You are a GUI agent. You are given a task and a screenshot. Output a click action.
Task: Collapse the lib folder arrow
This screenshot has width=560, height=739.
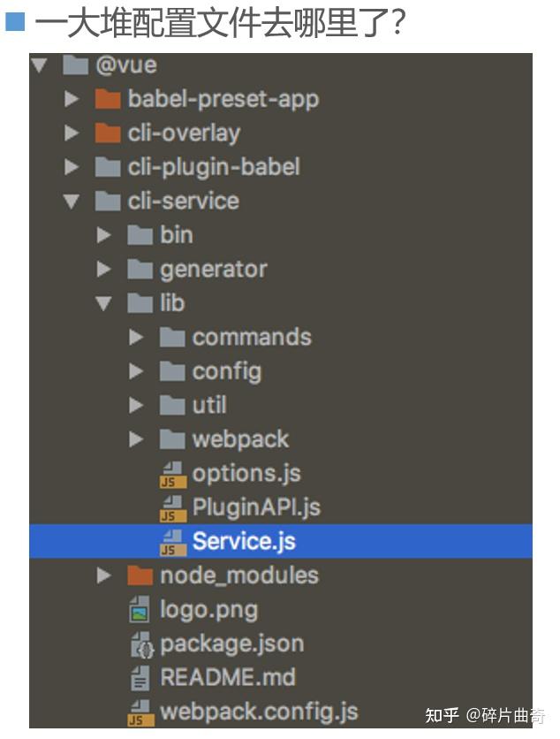[x=103, y=303]
